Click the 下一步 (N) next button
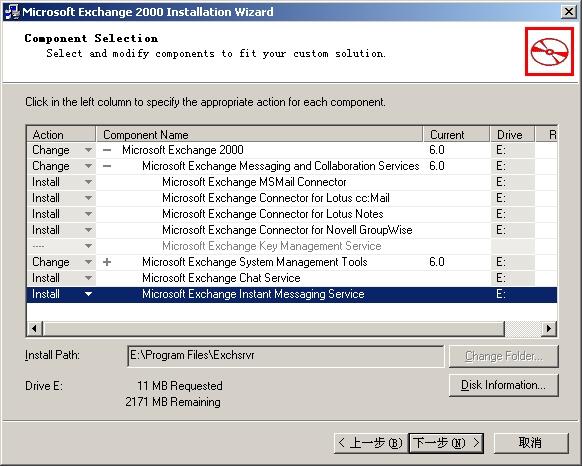Viewport: 582px width, 466px height. coord(446,443)
